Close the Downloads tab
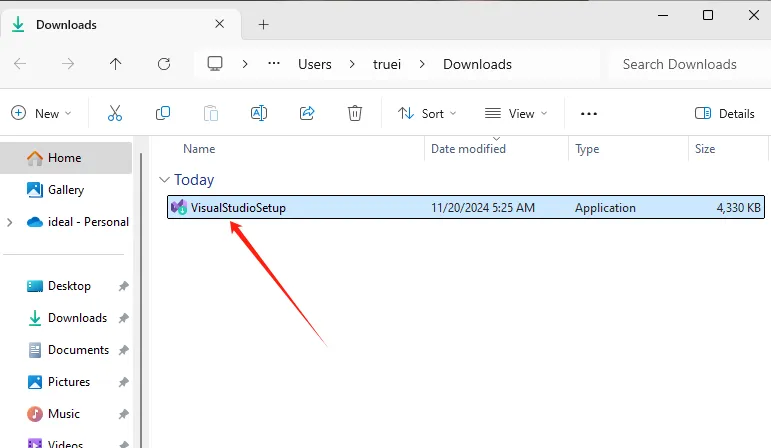This screenshot has height=448, width=771. pos(220,24)
